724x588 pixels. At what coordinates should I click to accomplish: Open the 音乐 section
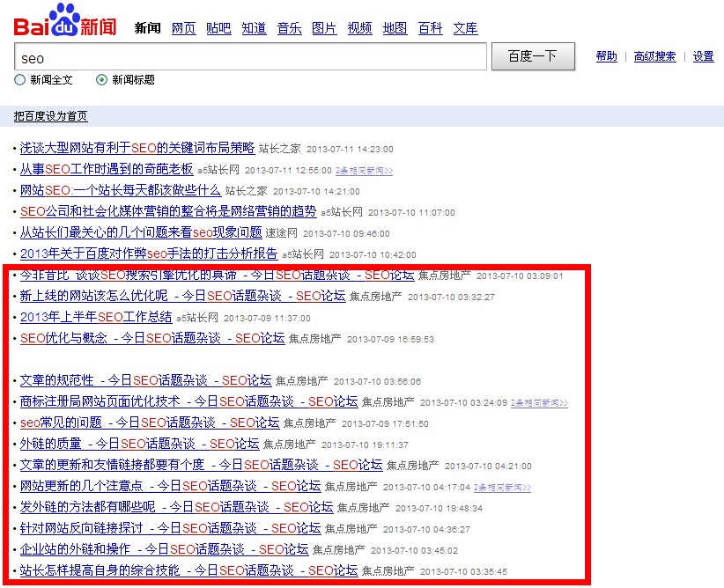pos(289,28)
